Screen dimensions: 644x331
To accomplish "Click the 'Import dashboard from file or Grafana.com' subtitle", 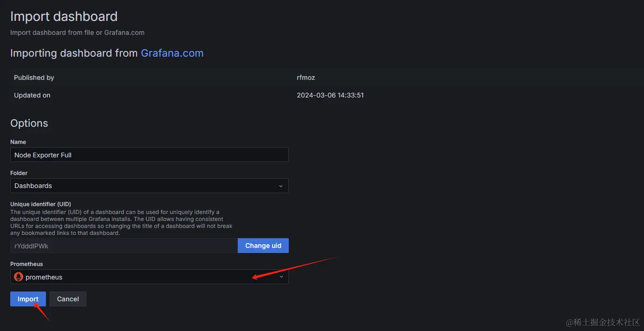I will click(x=77, y=32).
